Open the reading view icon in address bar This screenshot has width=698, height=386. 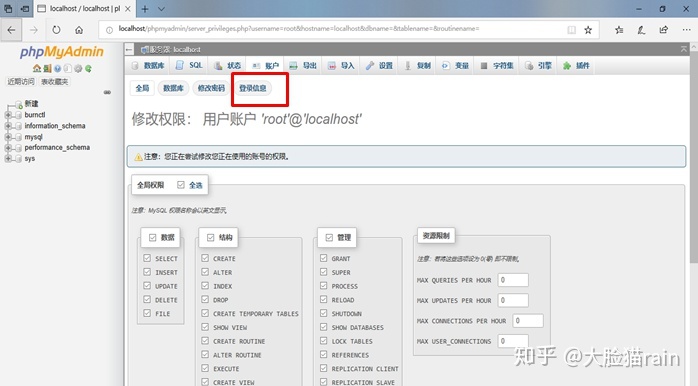(571, 30)
